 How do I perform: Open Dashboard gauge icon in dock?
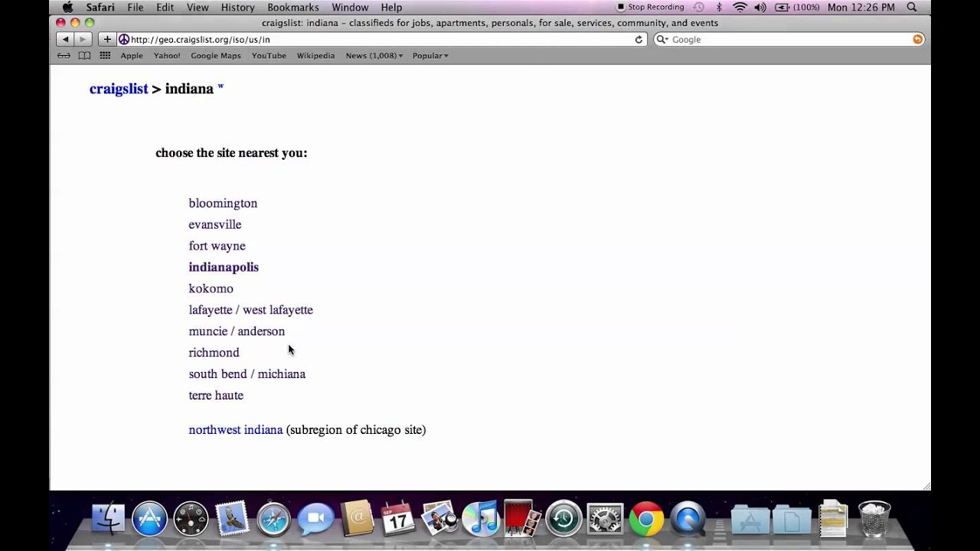[191, 519]
